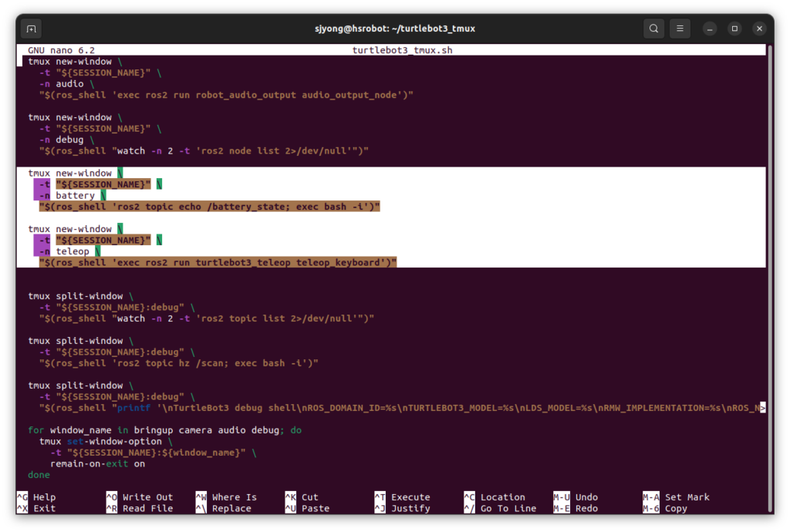
Task: Click the M-6 Copy shortcut
Action: point(665,508)
